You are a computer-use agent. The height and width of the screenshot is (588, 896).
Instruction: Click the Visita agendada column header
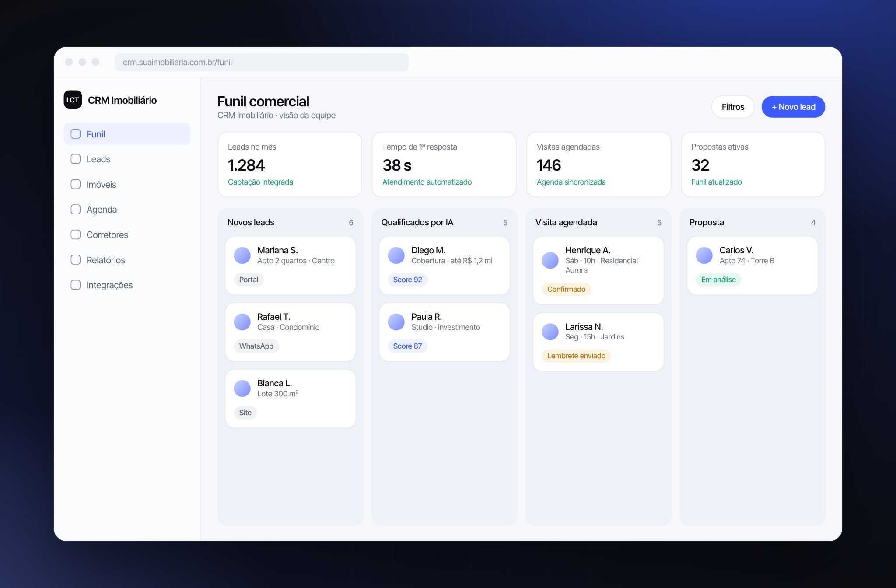[566, 222]
